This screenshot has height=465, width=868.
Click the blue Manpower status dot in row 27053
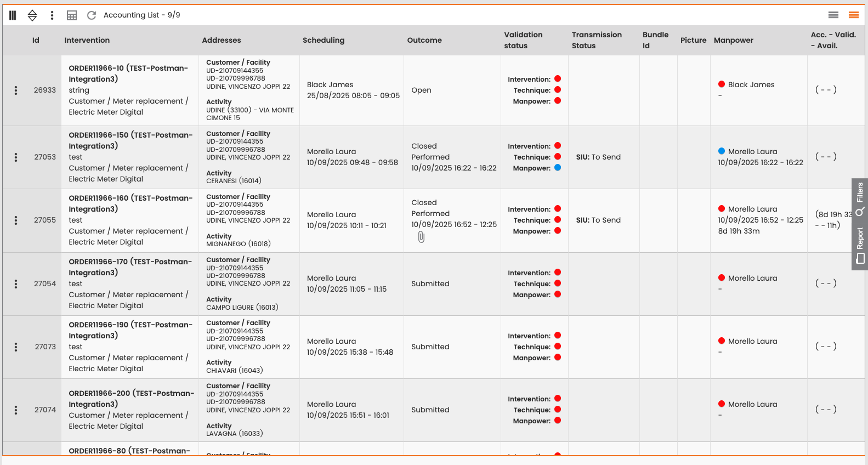[558, 168]
